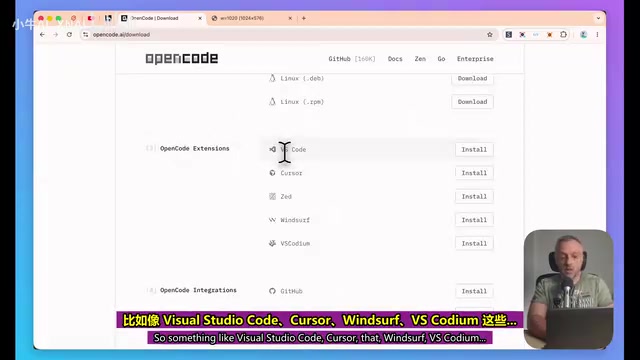Screen dimensions: 640x360
Task: Select the Windsurf row text
Action: click(x=295, y=220)
